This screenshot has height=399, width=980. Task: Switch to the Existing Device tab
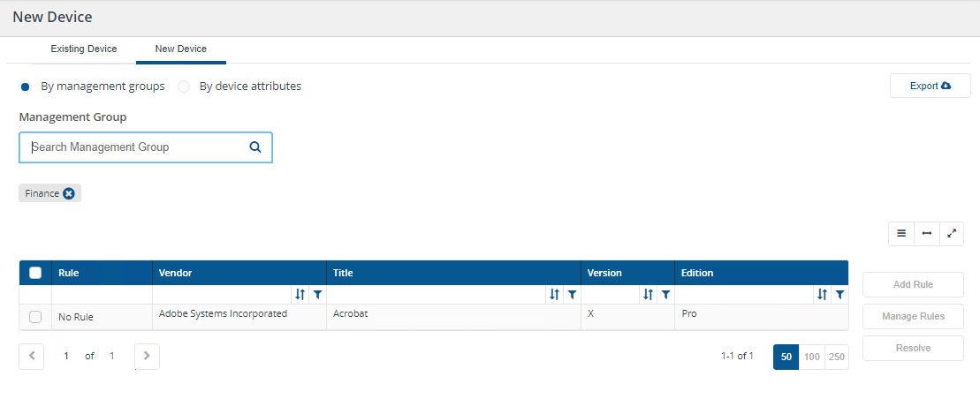click(x=84, y=49)
